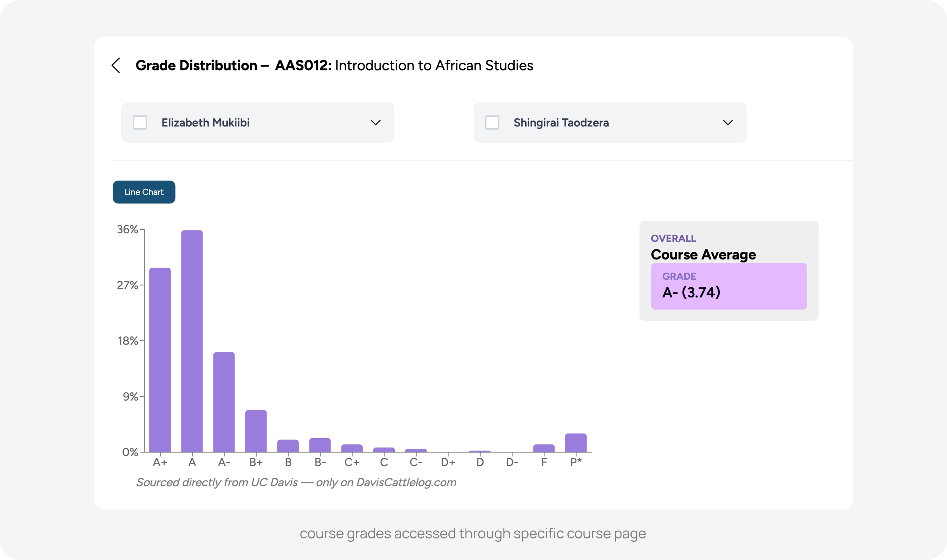Click the '18%' y-axis label
The height and width of the screenshot is (560, 947).
click(x=128, y=341)
